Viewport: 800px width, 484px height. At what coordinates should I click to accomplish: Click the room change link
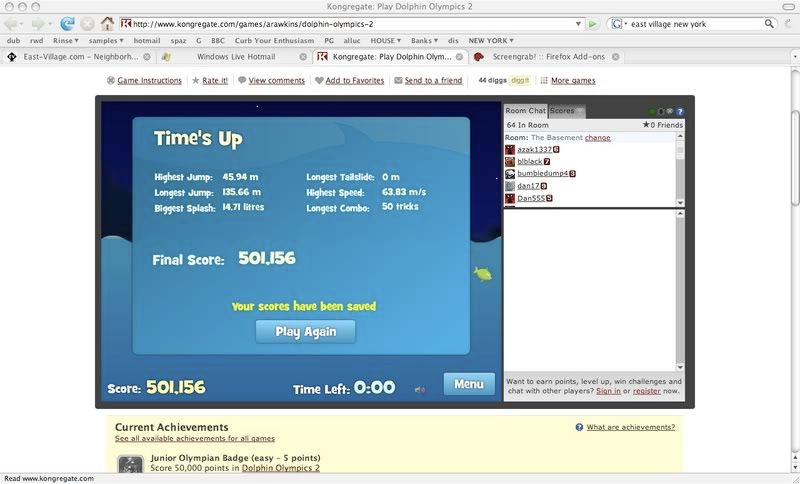[597, 138]
